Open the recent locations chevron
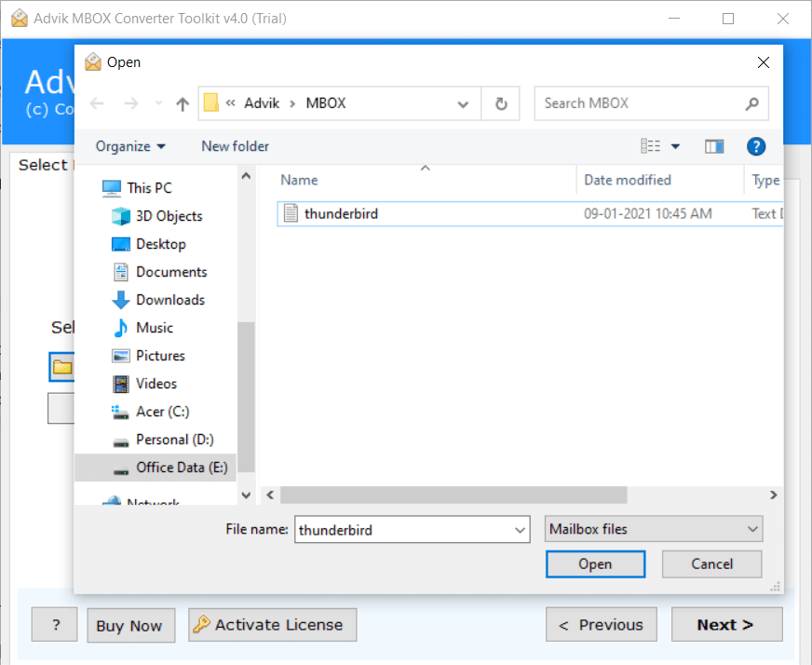The image size is (812, 665). 158,103
